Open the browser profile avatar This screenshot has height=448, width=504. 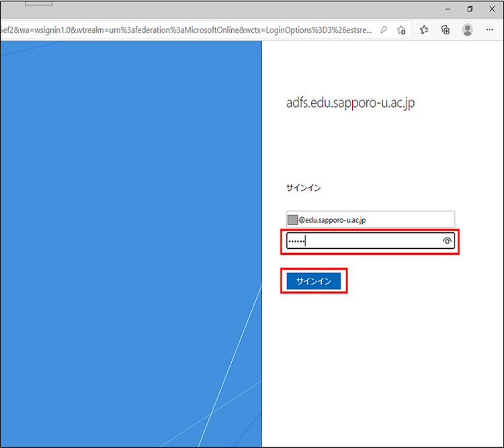tap(467, 30)
